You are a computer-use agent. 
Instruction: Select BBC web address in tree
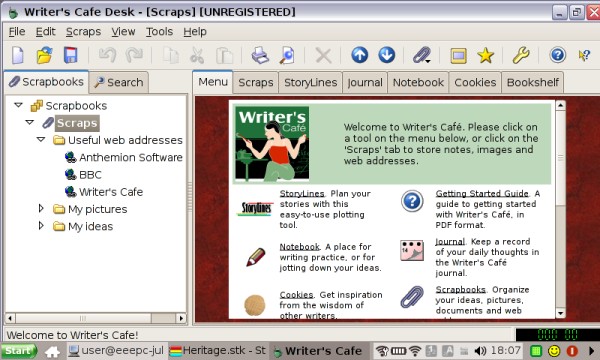pyautogui.click(x=90, y=175)
